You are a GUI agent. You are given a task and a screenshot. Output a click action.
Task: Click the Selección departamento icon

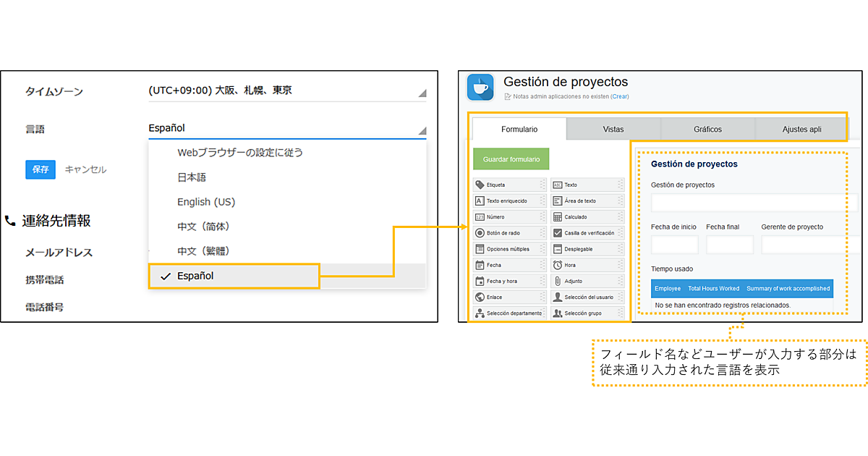click(480, 313)
